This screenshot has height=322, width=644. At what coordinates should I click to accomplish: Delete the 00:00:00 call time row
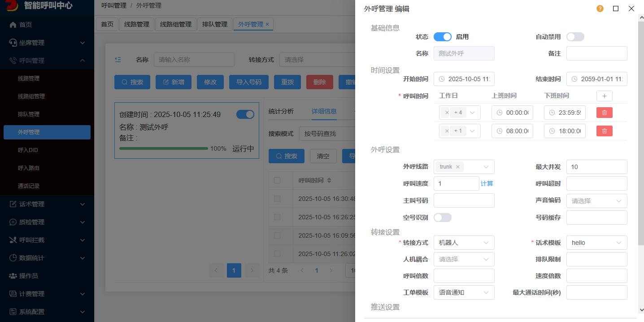[x=604, y=113]
